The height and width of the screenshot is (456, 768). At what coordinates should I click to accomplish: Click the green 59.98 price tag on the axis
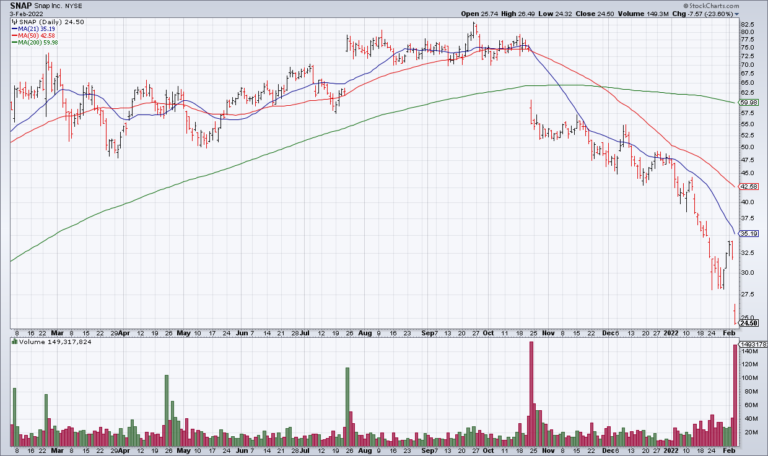(x=749, y=102)
